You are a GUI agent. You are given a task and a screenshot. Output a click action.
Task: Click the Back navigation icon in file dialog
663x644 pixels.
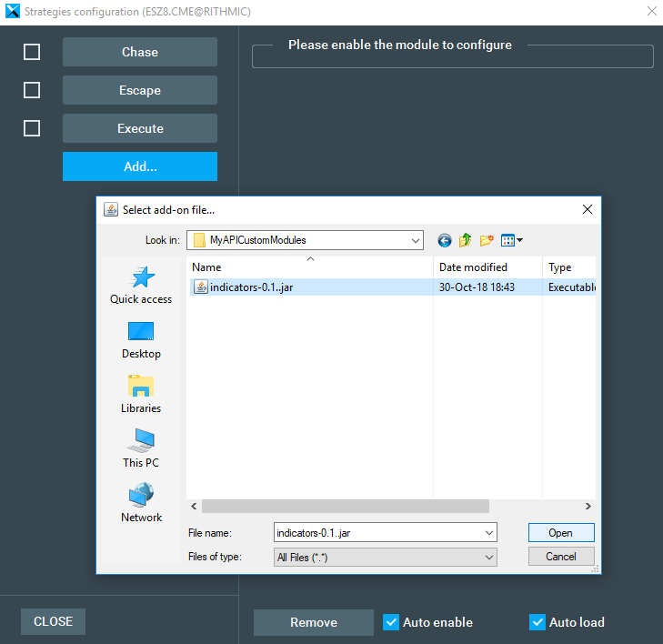pyautogui.click(x=445, y=240)
